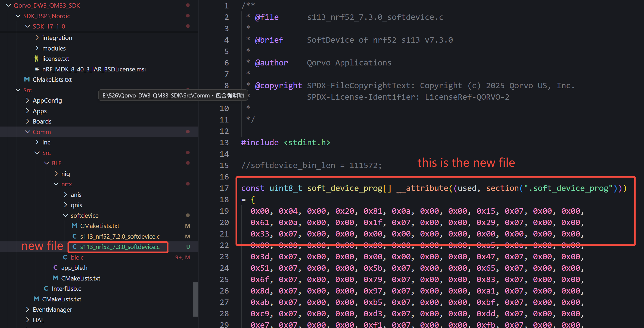Collapse the softdevice folder
The width and height of the screenshot is (644, 328).
click(x=66, y=215)
